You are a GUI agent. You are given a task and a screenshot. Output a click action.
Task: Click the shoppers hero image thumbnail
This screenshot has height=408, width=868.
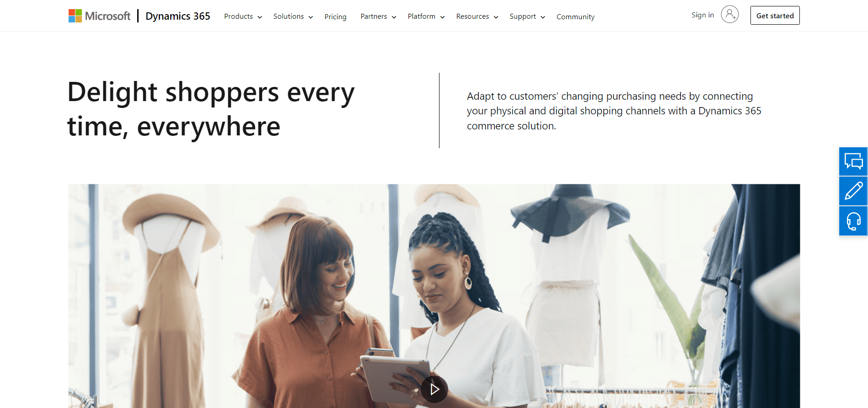(434, 296)
